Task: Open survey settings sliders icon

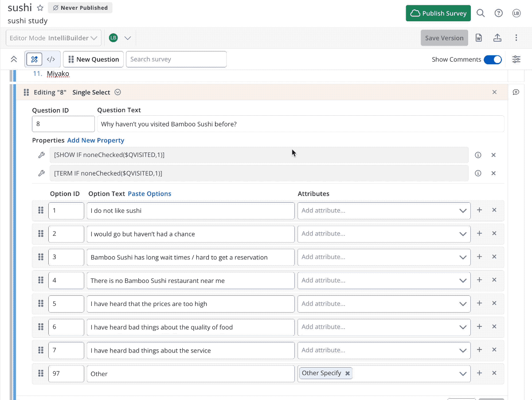Action: click(516, 59)
